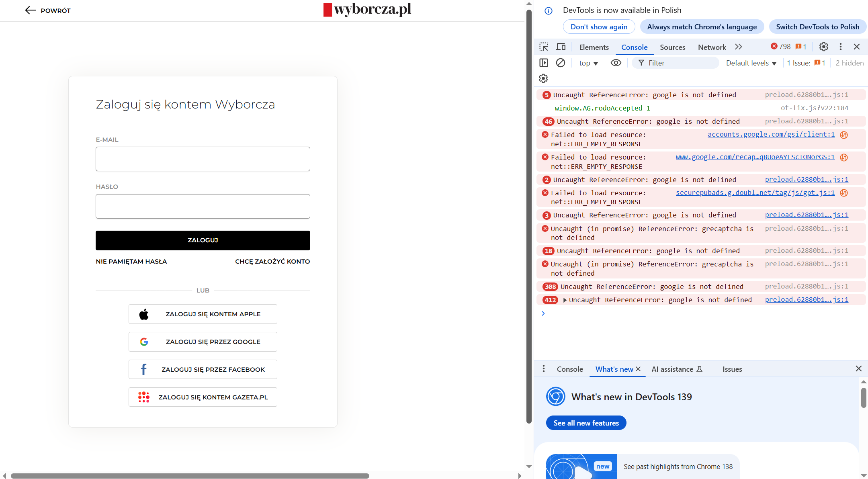Close the What's new drawer tab
Screen dimensions: 868x479
click(638, 369)
